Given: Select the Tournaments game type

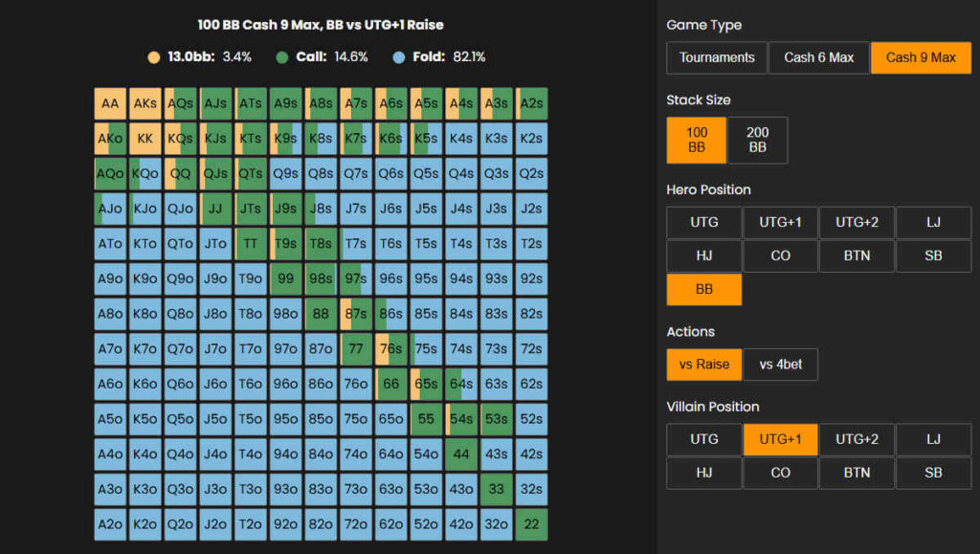Looking at the screenshot, I should point(717,57).
